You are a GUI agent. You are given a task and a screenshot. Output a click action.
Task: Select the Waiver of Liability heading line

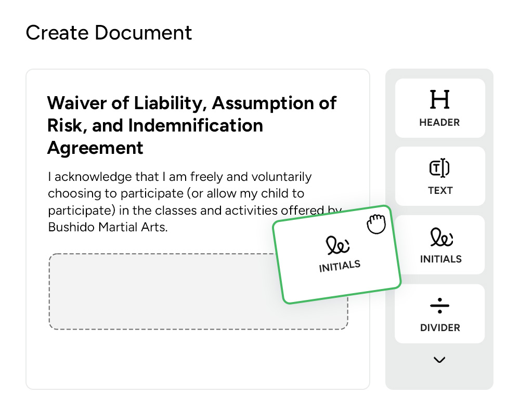(x=192, y=103)
